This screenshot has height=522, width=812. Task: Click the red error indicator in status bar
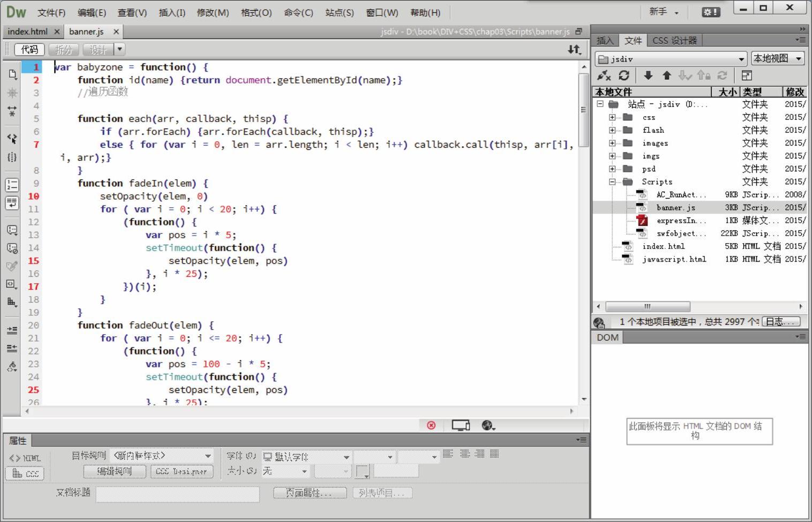coord(431,425)
